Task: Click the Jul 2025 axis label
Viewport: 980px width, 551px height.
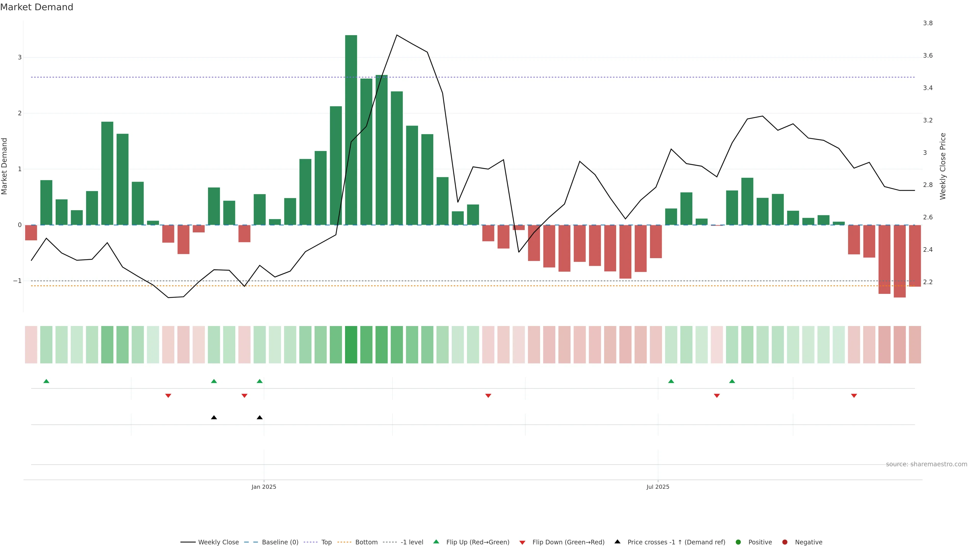Action: point(658,487)
